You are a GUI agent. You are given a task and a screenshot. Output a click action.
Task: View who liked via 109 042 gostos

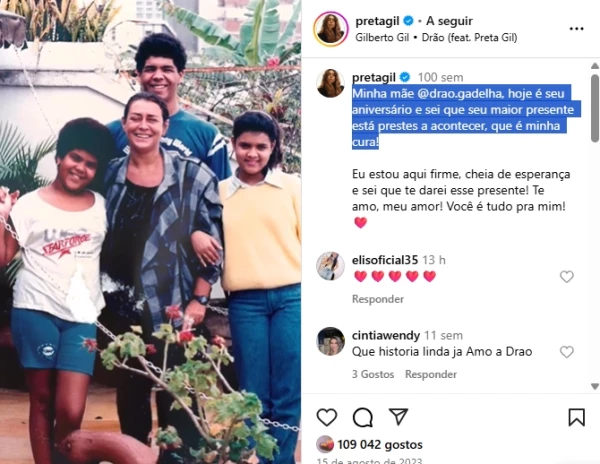pyautogui.click(x=380, y=444)
